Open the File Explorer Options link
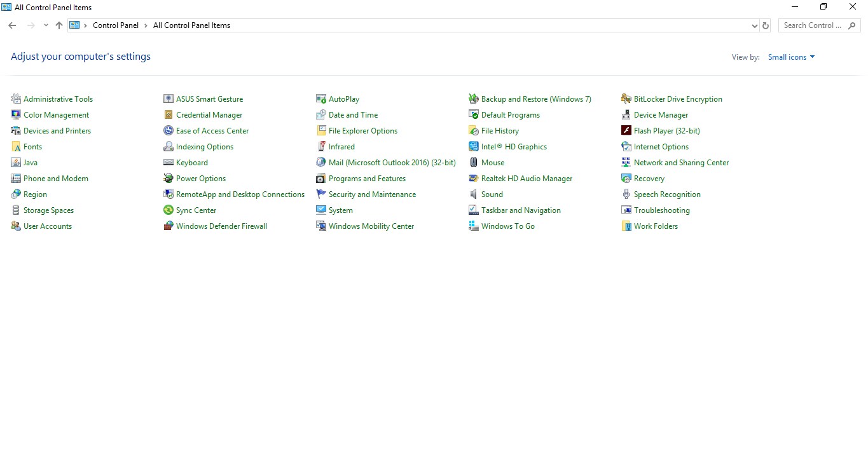This screenshot has width=868, height=464. (362, 131)
